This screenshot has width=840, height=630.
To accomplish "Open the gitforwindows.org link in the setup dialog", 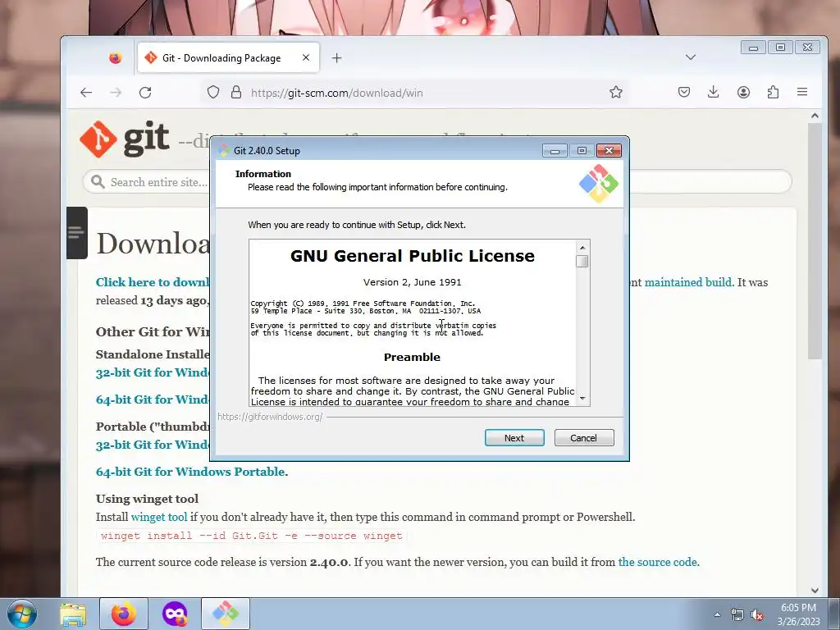I will click(x=270, y=416).
